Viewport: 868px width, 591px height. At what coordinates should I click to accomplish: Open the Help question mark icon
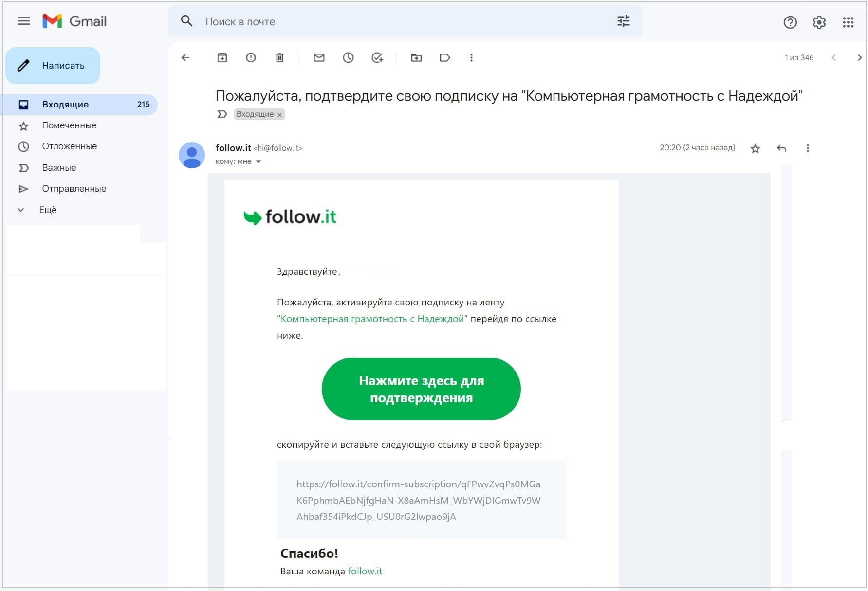click(x=790, y=22)
